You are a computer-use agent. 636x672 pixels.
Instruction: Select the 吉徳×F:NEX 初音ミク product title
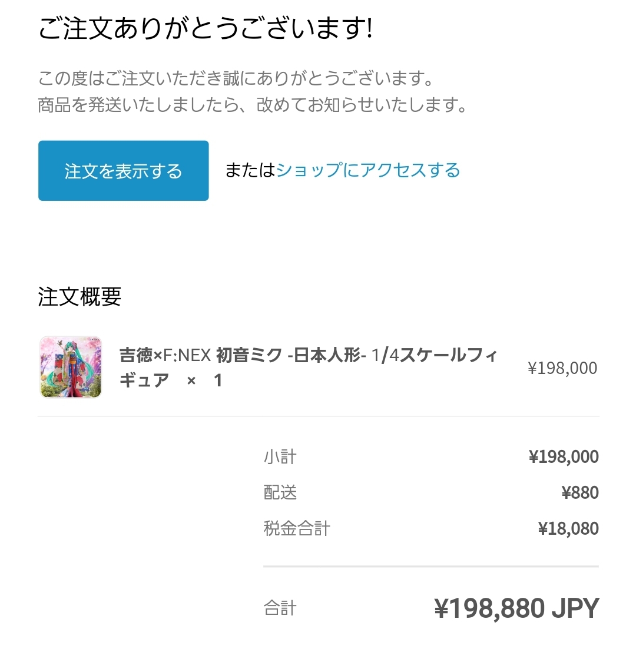click(308, 368)
